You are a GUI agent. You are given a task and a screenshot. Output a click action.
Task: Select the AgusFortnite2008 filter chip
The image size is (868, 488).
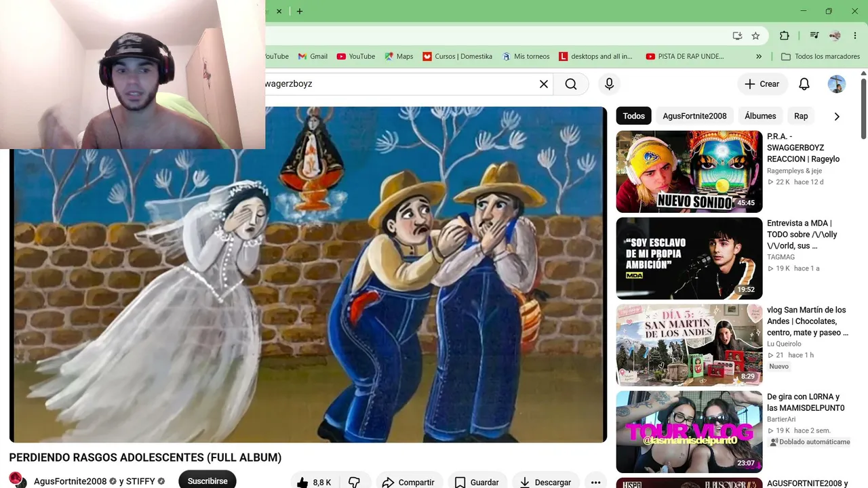pyautogui.click(x=694, y=116)
